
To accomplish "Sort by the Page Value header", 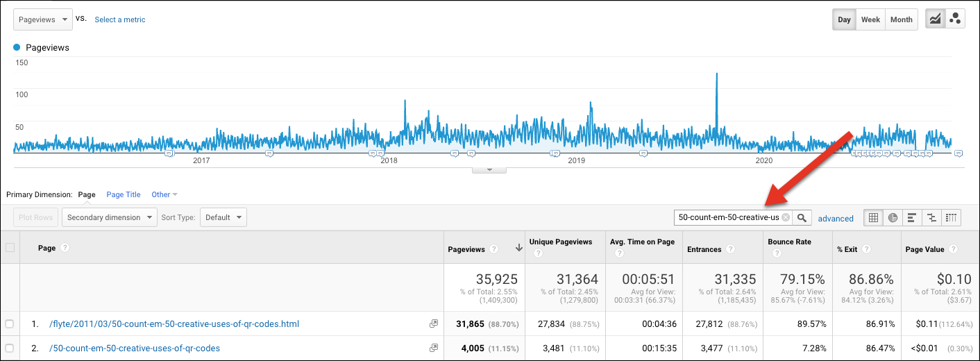I will tap(926, 249).
